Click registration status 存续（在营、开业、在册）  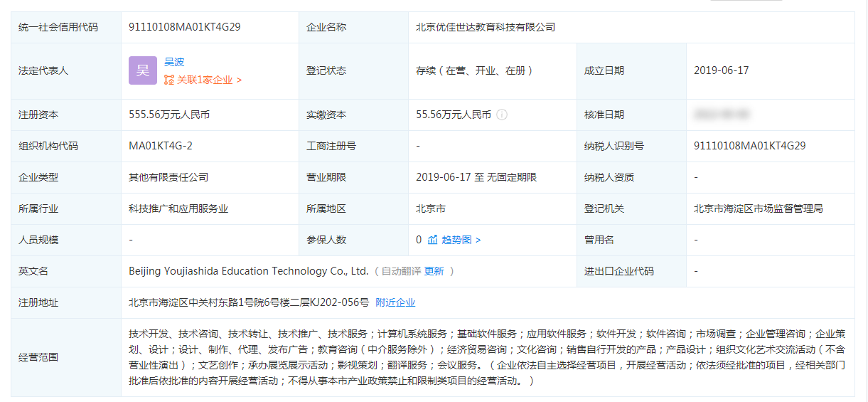coord(475,70)
